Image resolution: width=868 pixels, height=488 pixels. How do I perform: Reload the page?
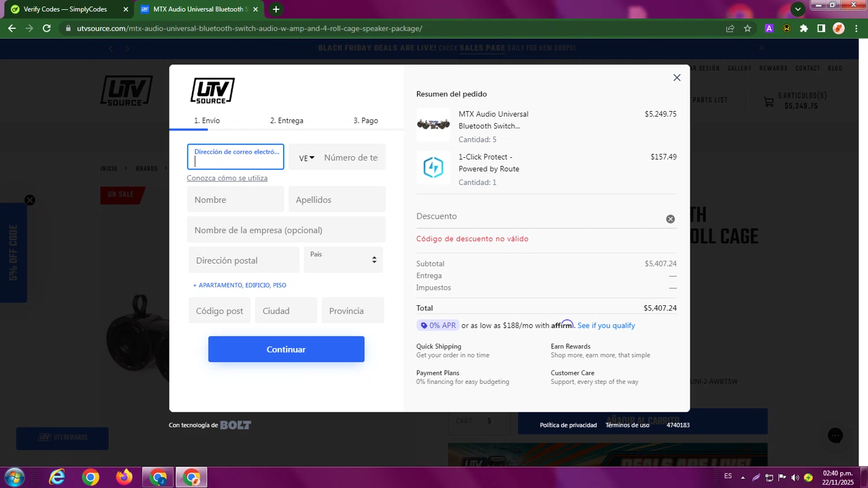[x=47, y=28]
